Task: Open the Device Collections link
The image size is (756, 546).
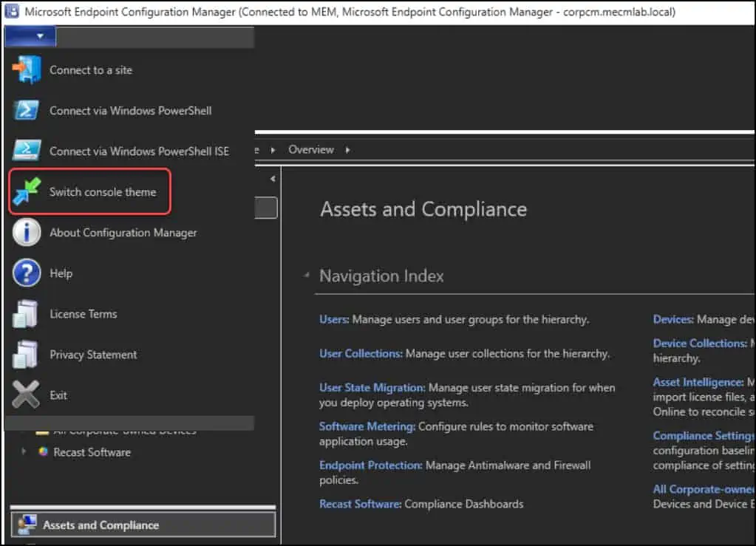Action: pos(700,343)
